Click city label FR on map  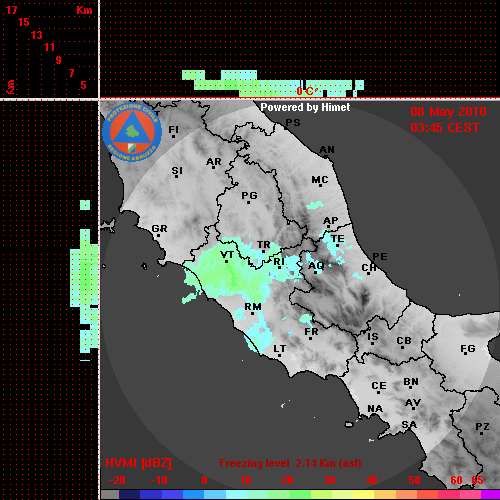(x=311, y=332)
